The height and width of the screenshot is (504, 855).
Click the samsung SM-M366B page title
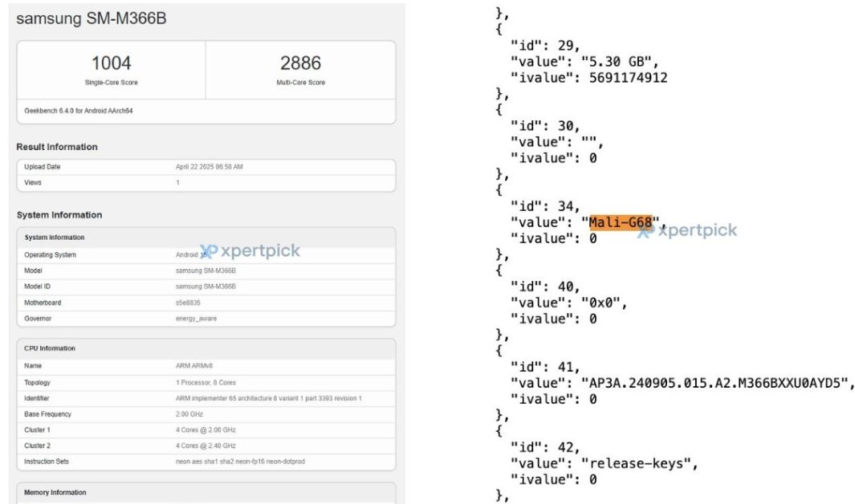pos(91,18)
